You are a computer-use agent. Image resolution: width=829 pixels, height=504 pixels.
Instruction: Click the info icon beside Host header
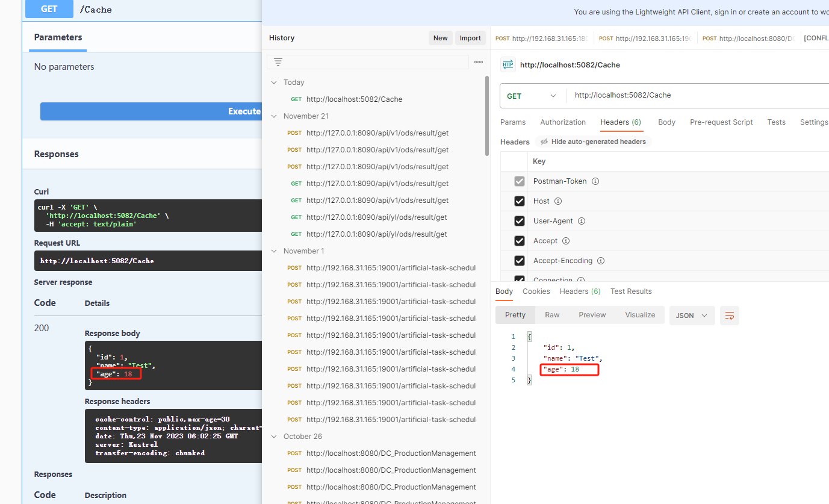(x=557, y=201)
